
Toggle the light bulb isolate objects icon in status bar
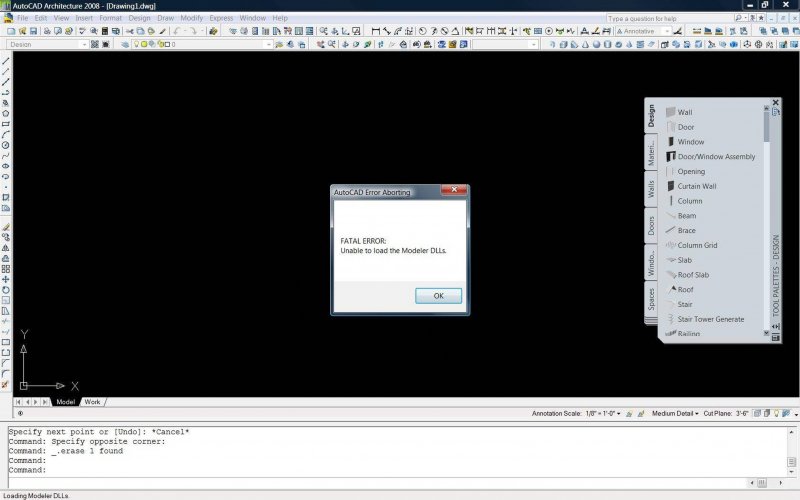coord(776,414)
